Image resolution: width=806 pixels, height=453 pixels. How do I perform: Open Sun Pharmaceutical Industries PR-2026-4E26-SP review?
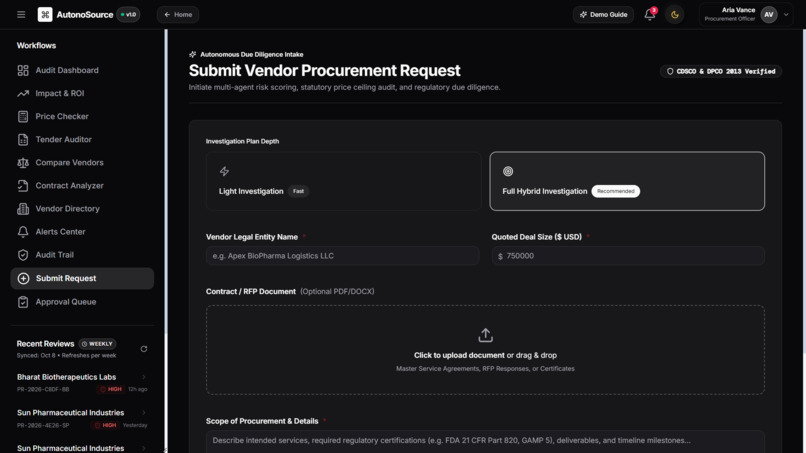tap(82, 419)
